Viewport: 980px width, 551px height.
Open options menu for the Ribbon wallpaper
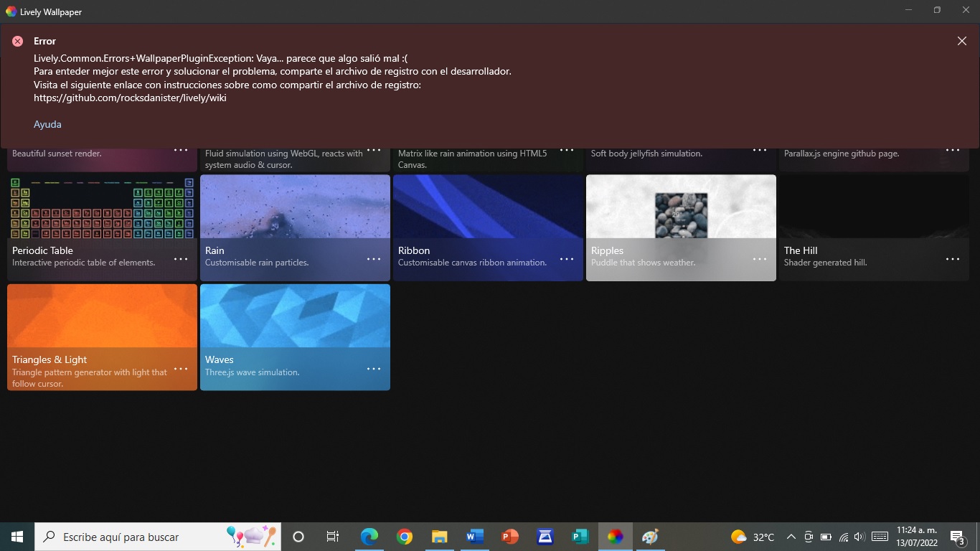click(566, 259)
